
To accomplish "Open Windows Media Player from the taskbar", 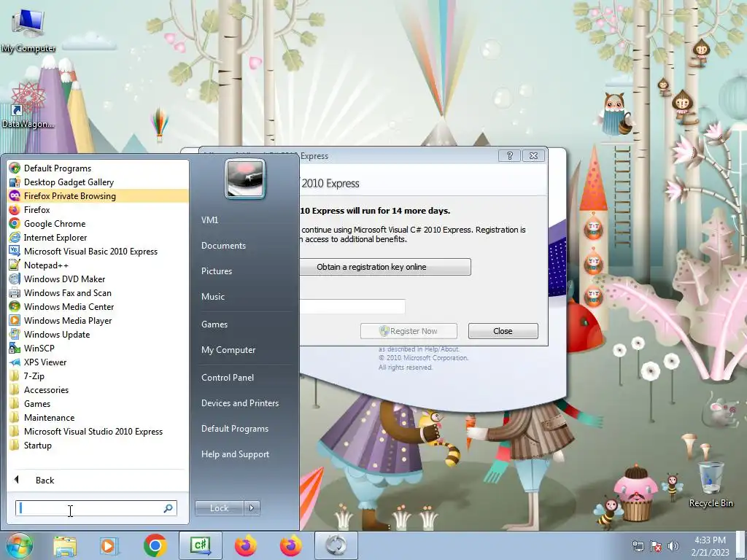I will 109,545.
